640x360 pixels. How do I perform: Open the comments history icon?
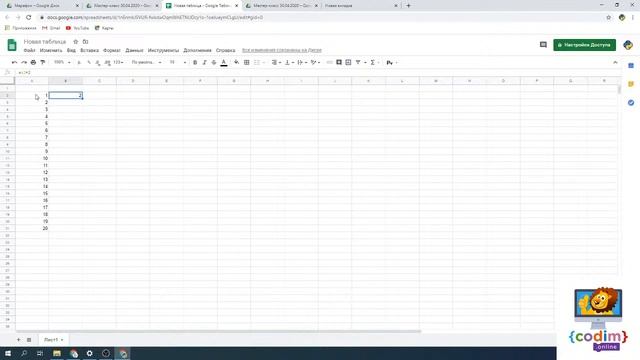[x=543, y=45]
